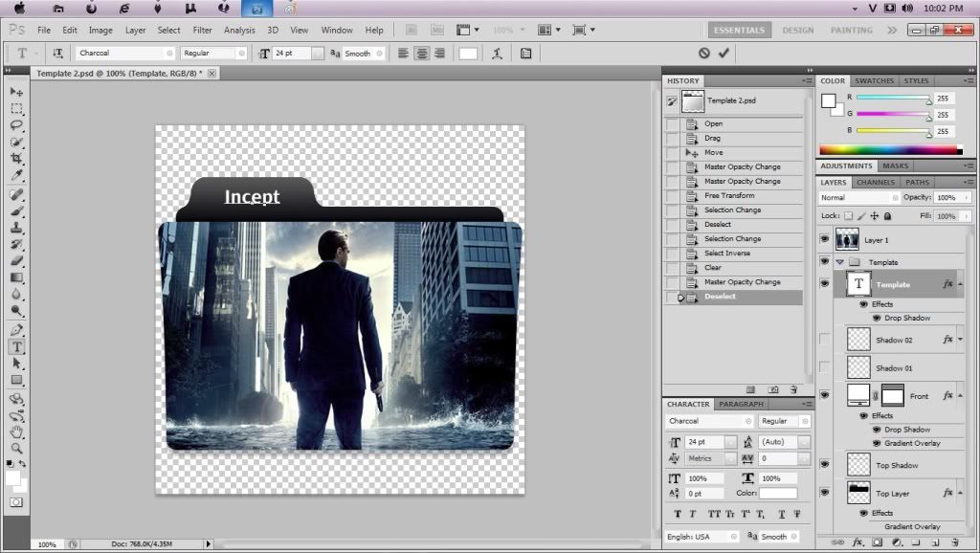This screenshot has width=980, height=553.
Task: Click the Essentials workspace button
Action: coord(739,30)
